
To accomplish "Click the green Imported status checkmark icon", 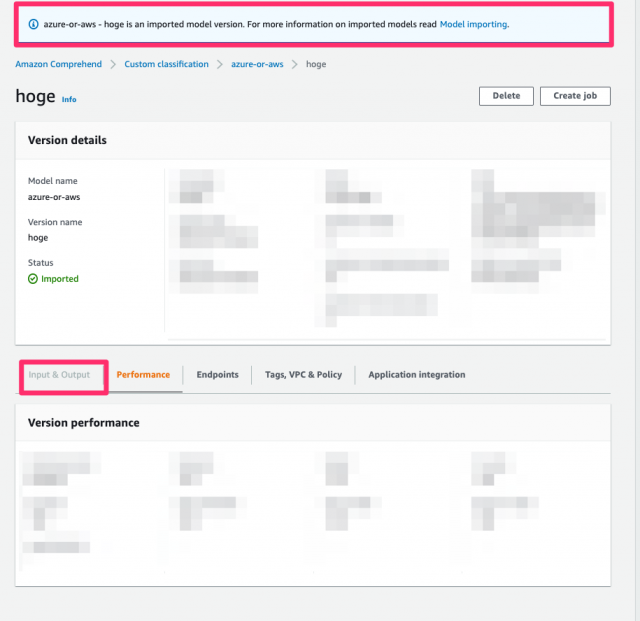I will point(33,279).
